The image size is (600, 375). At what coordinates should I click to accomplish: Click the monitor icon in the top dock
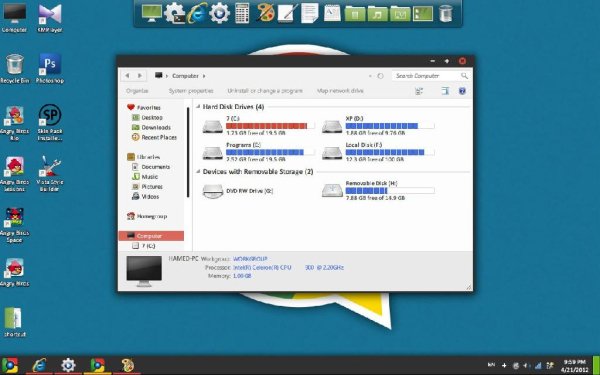[152, 13]
